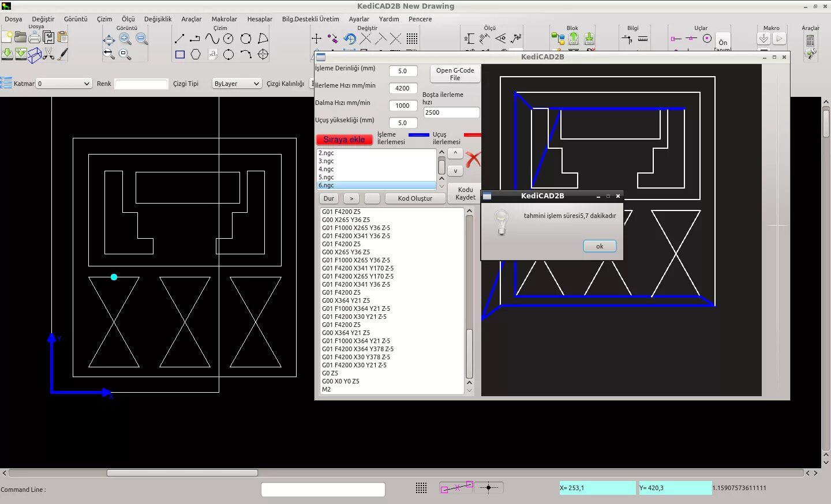Open the Makrolar menu
831x504 pixels.
tap(224, 19)
